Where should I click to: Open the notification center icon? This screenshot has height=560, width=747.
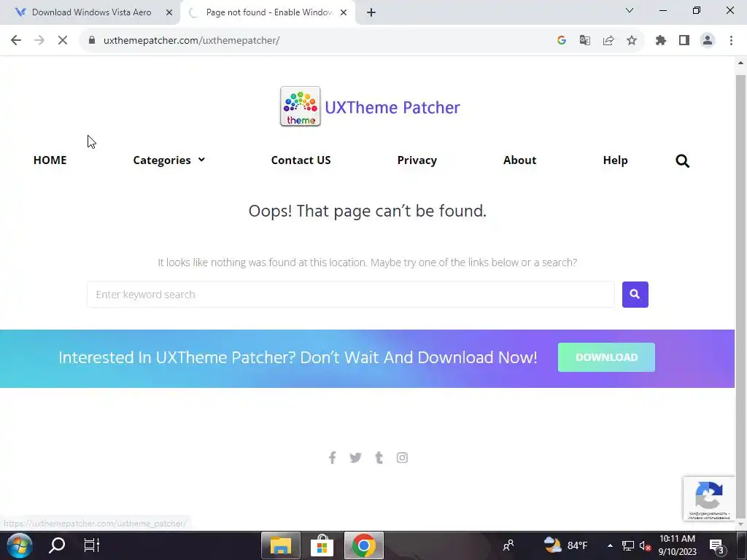(716, 545)
